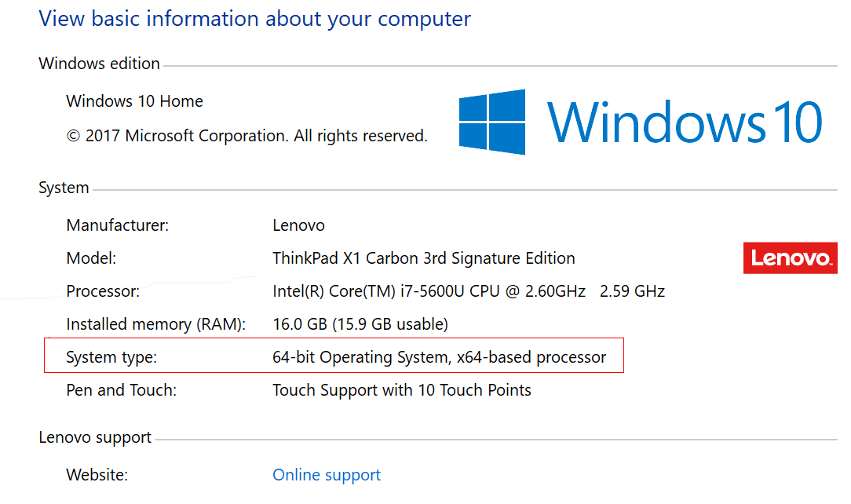Viewport: 851px width, 504px height.
Task: Select the Pen and Touch label
Action: (x=122, y=390)
